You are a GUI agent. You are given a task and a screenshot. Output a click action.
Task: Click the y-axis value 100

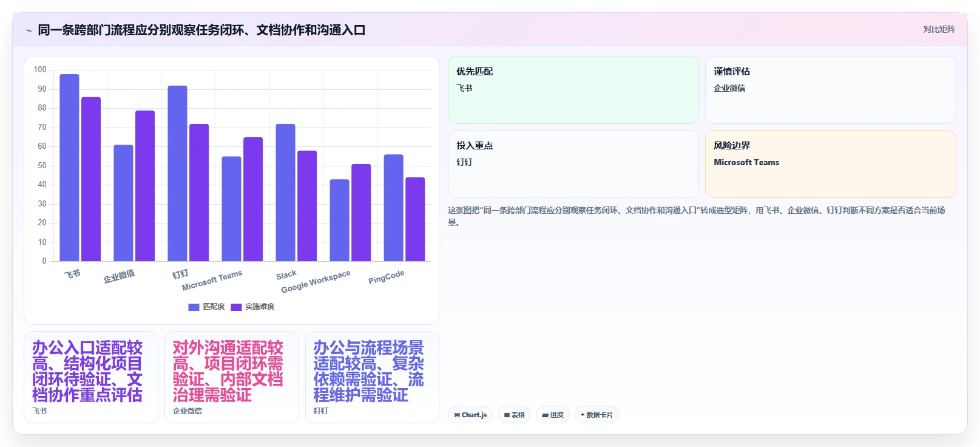pos(40,70)
